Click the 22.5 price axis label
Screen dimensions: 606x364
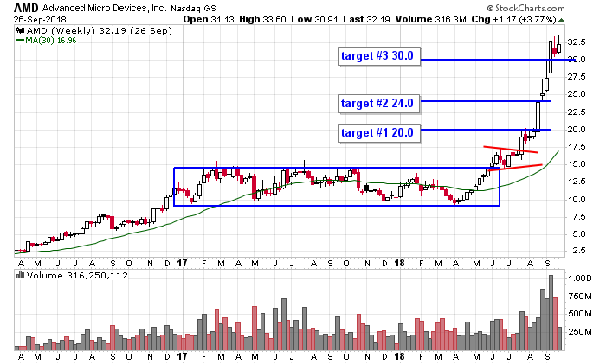[x=577, y=112]
